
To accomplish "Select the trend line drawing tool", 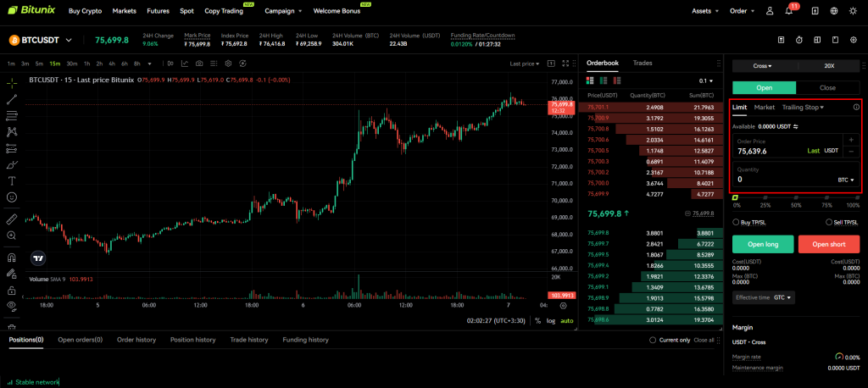I will click(x=12, y=99).
